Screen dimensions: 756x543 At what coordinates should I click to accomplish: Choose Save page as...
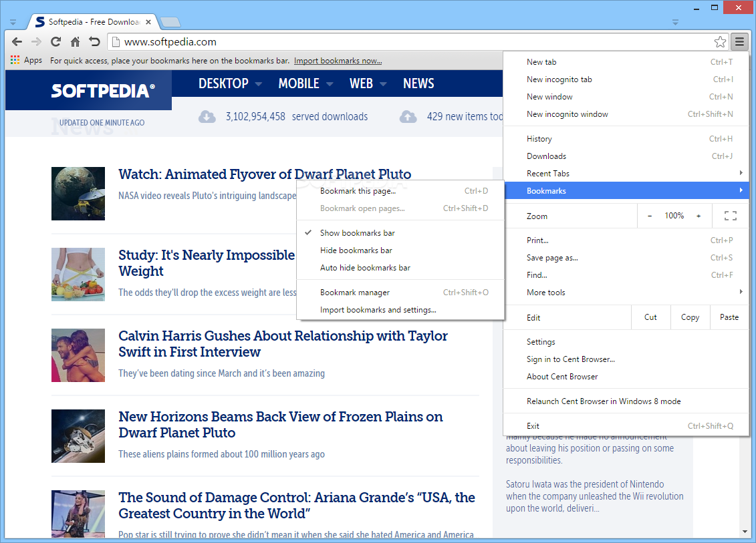click(626, 258)
